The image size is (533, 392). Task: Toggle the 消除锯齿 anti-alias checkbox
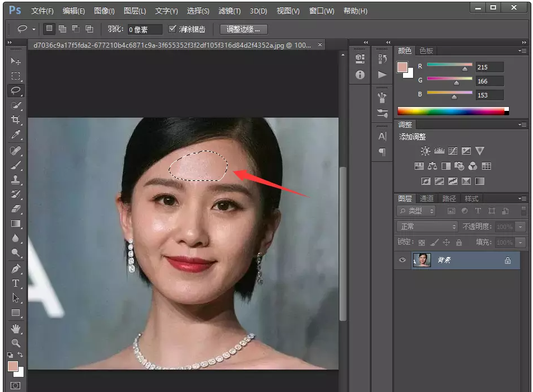pos(173,29)
